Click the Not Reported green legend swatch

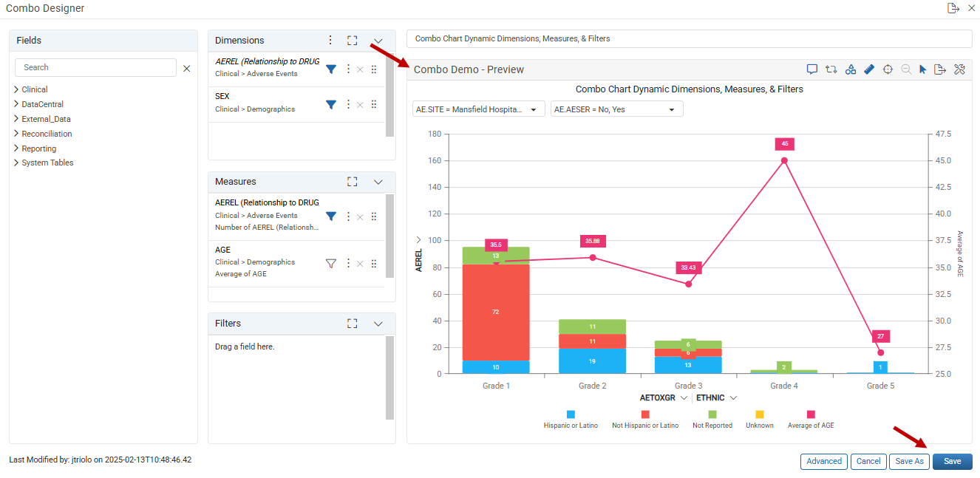(712, 414)
